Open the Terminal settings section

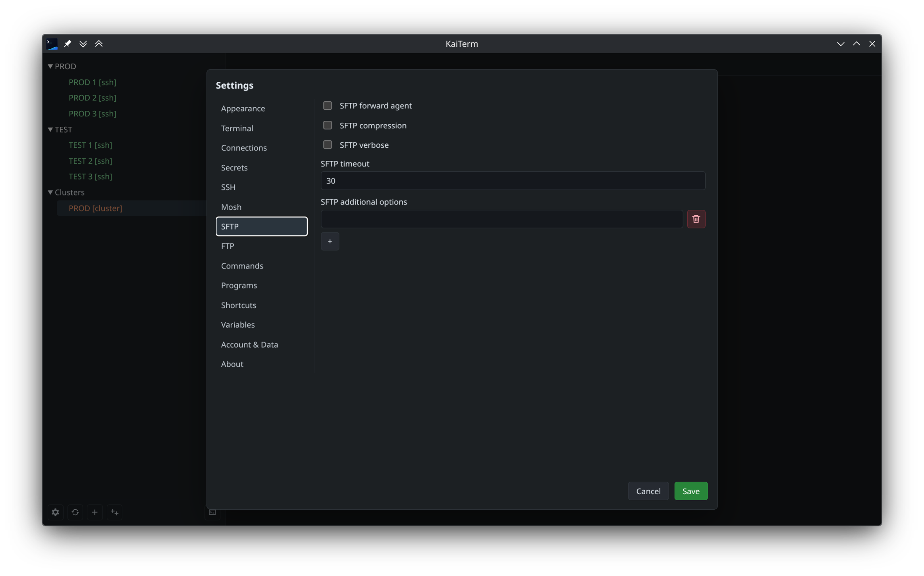pos(261,128)
